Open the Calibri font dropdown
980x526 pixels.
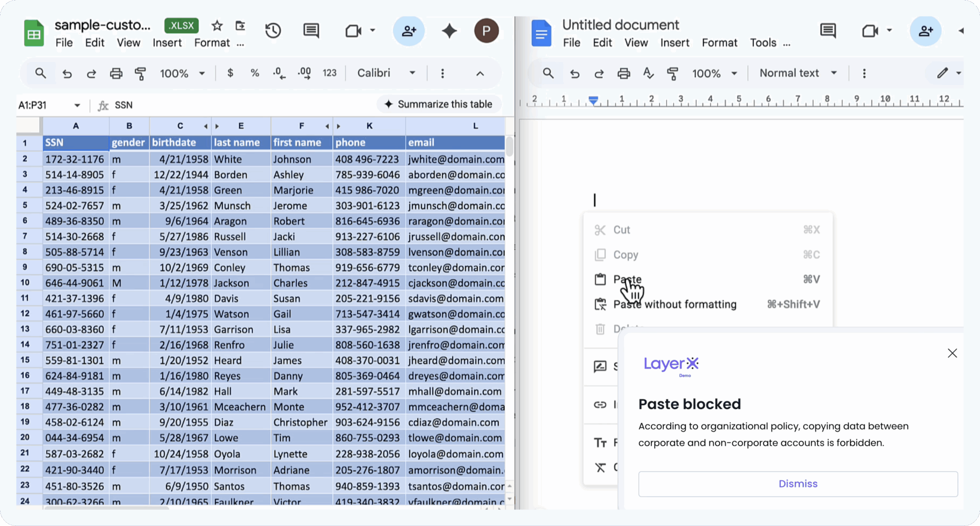pos(385,73)
